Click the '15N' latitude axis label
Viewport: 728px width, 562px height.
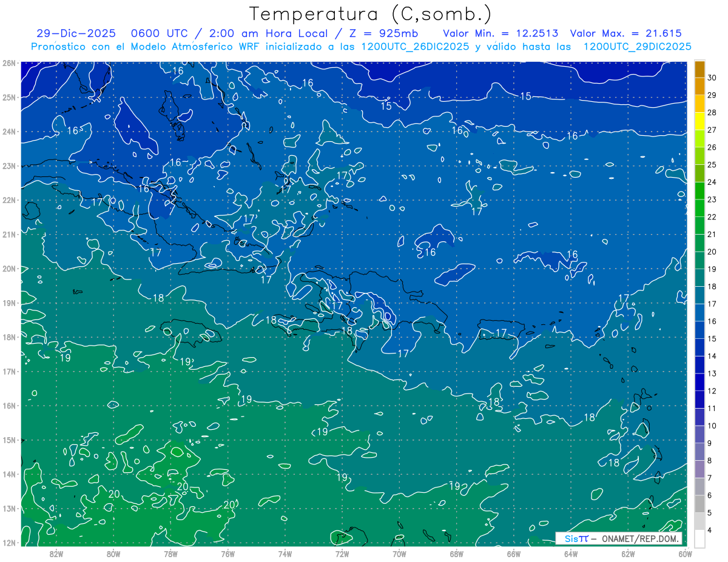pos(9,440)
